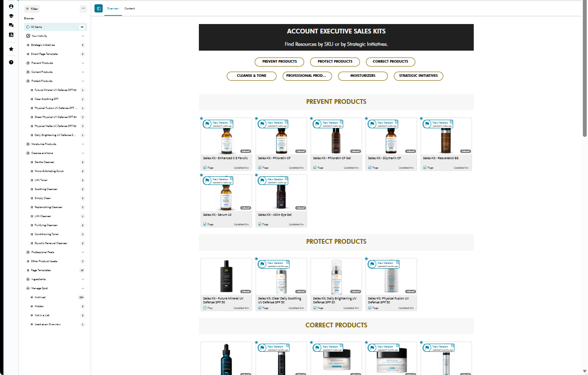Click the flag icon on Silymarin CF card
This screenshot has height=375, width=588.
(372, 124)
